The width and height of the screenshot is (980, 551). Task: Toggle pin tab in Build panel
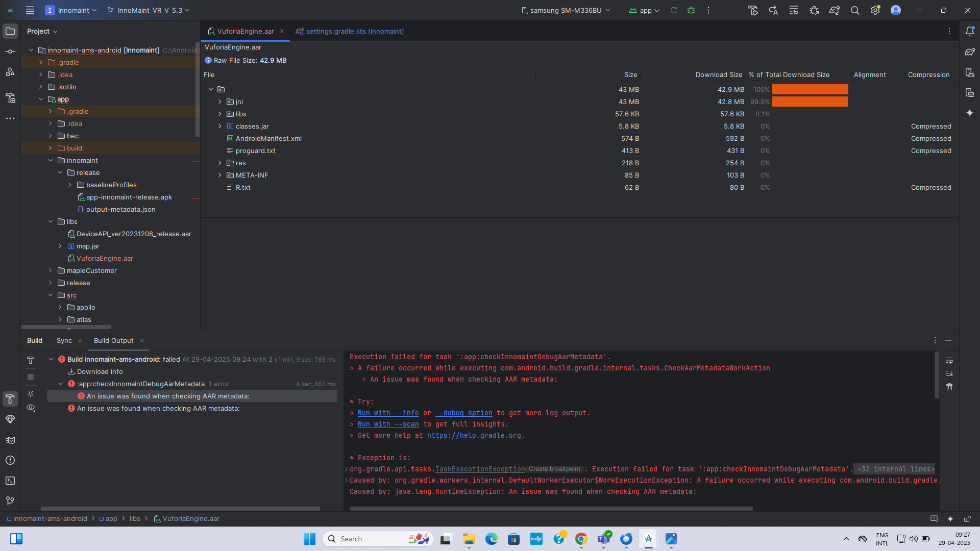pyautogui.click(x=31, y=393)
